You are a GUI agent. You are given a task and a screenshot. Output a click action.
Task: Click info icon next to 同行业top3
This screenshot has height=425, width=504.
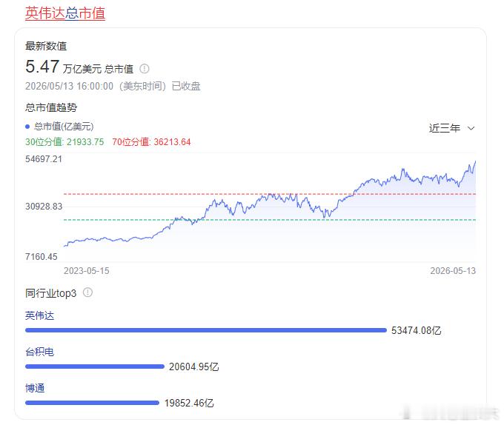[87, 292]
